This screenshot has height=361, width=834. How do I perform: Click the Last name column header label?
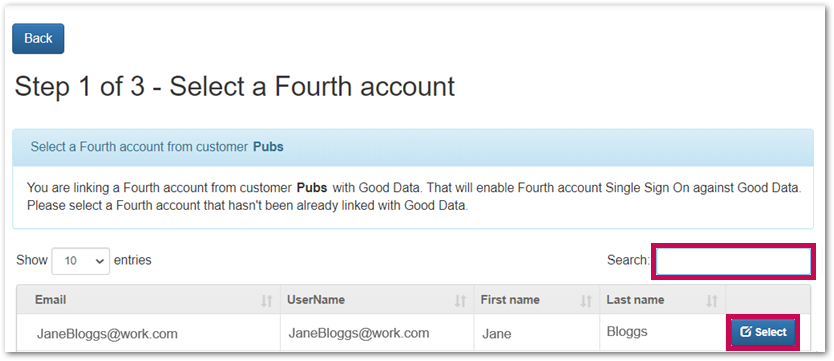pos(635,300)
